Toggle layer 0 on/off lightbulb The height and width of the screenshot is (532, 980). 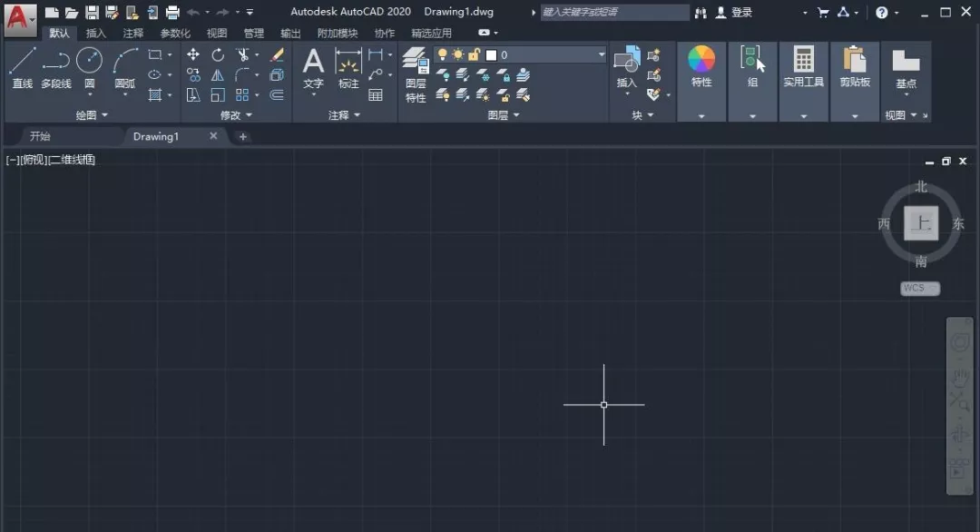(443, 55)
